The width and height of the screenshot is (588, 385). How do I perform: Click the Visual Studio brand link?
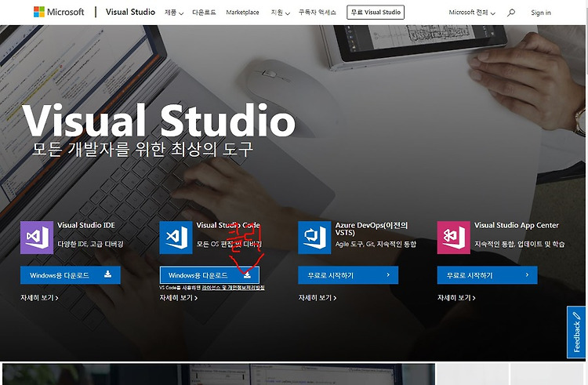point(130,12)
